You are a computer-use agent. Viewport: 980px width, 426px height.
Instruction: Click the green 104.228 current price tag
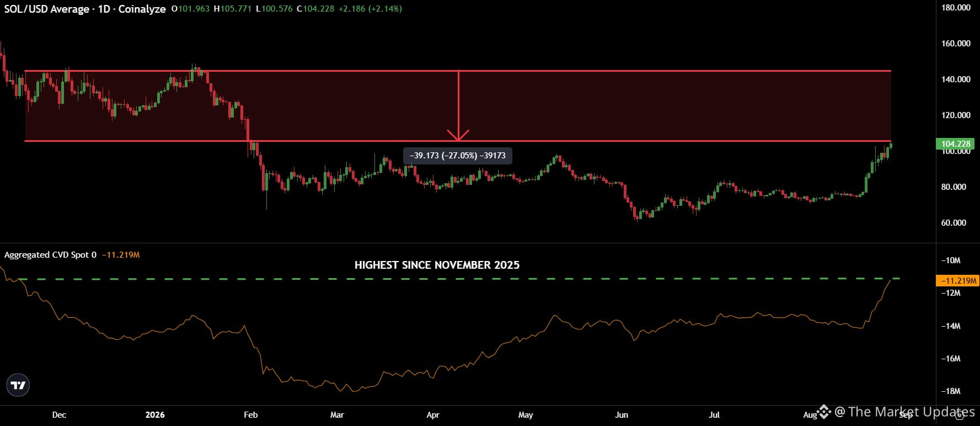coord(955,143)
